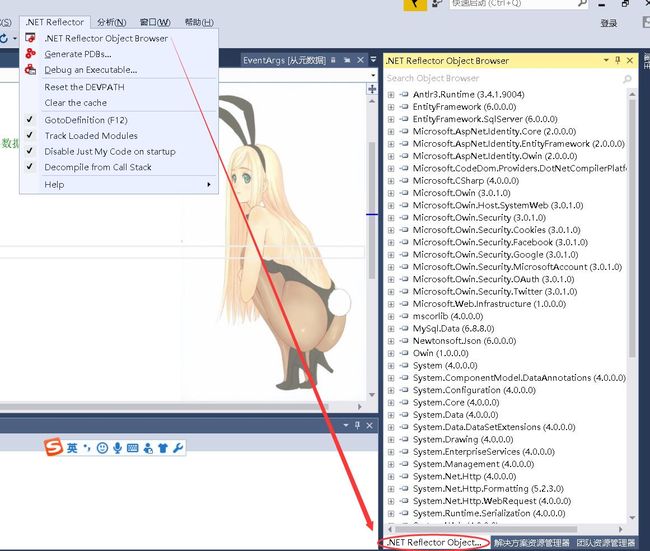Screen dimensions: 650x551
Task: Select System.Configuration assembly
Action: 474,391
